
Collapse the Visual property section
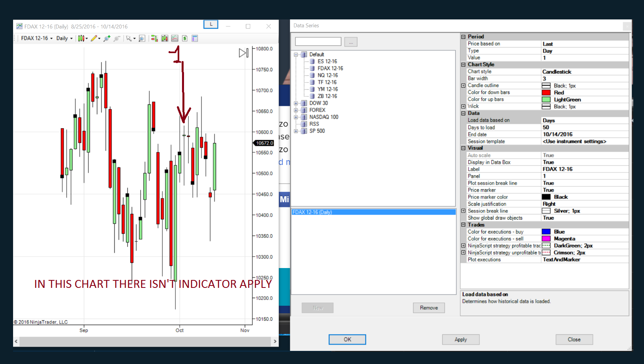point(463,148)
